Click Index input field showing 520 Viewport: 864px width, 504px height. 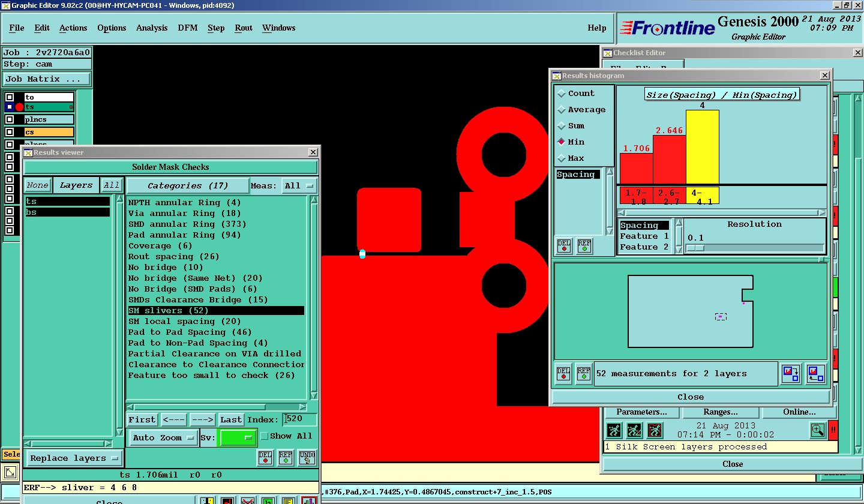(300, 419)
